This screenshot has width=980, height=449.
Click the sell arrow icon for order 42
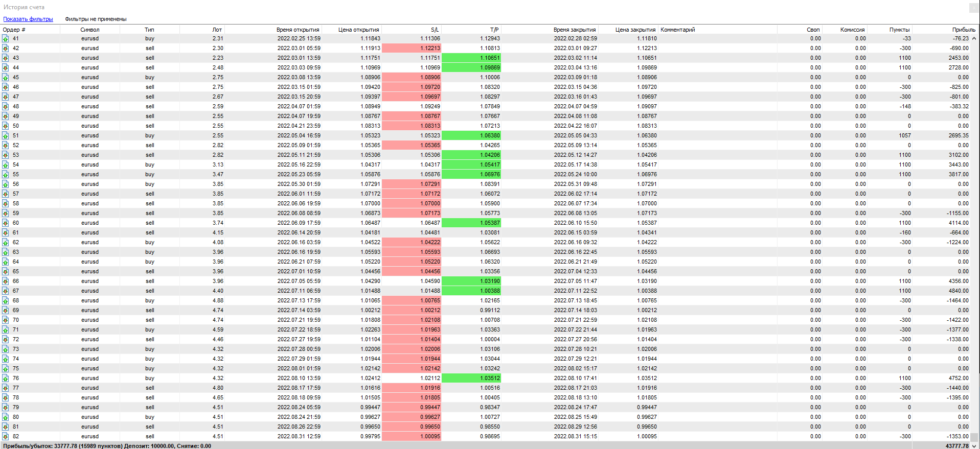(5, 48)
